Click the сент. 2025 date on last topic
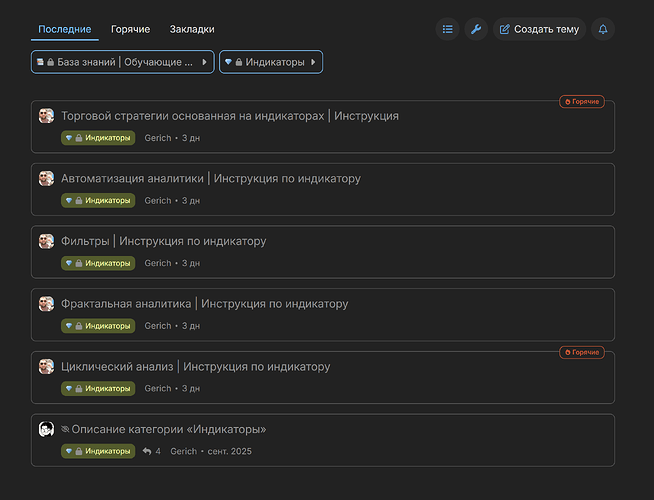Viewport: 654px width, 500px height. pyautogui.click(x=229, y=451)
